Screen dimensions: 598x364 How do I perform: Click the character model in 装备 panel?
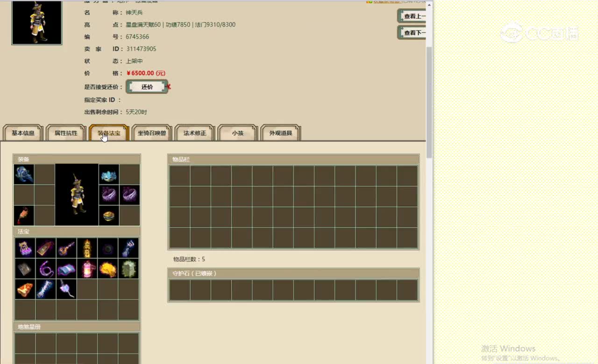(77, 195)
